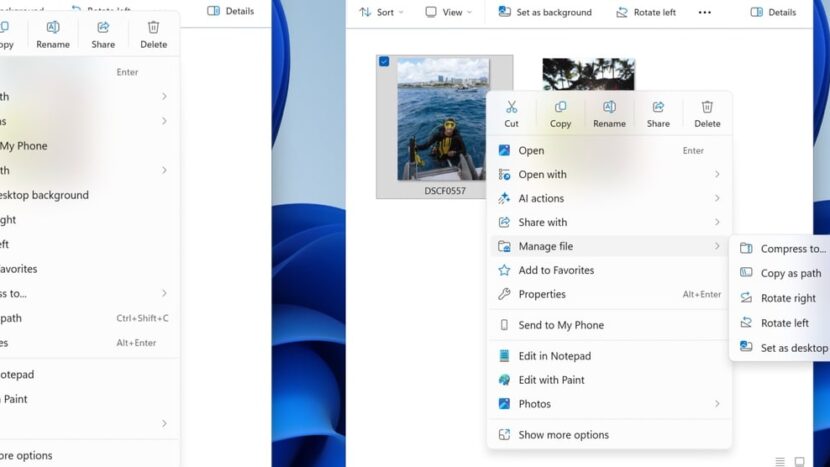Click the Delete trash icon beside Share
830x467 pixels.
(707, 108)
